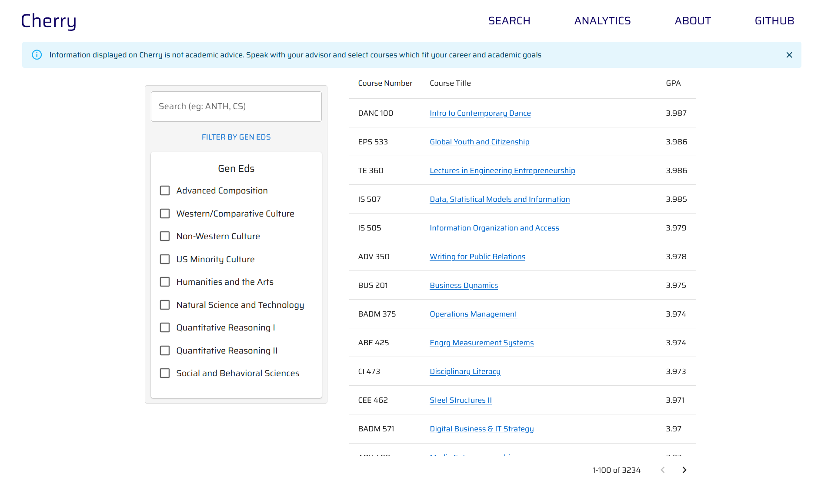Select the Quantitative Reasoning II checkbox

tap(165, 350)
